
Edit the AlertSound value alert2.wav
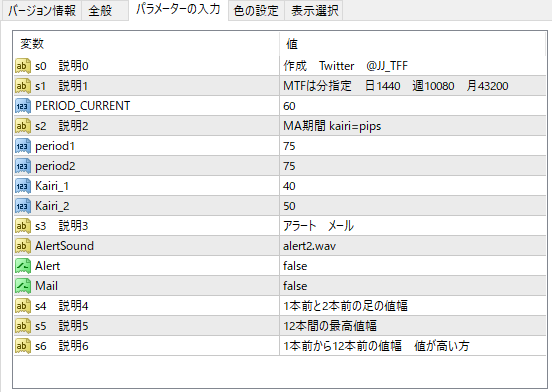pyautogui.click(x=413, y=246)
